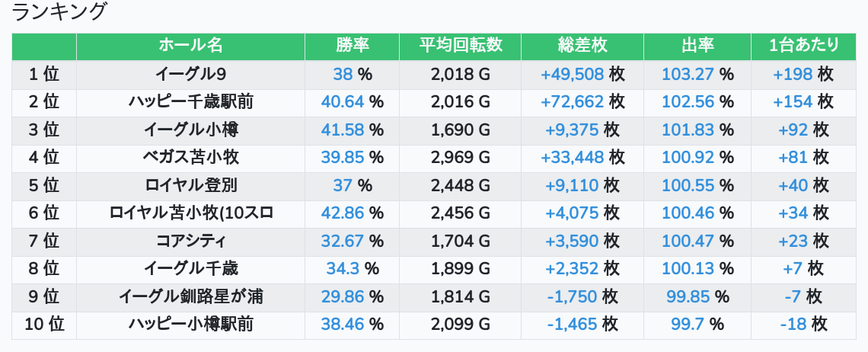Image resolution: width=868 pixels, height=352 pixels.
Task: Click the 42.86 win rate value
Action: [x=343, y=213]
